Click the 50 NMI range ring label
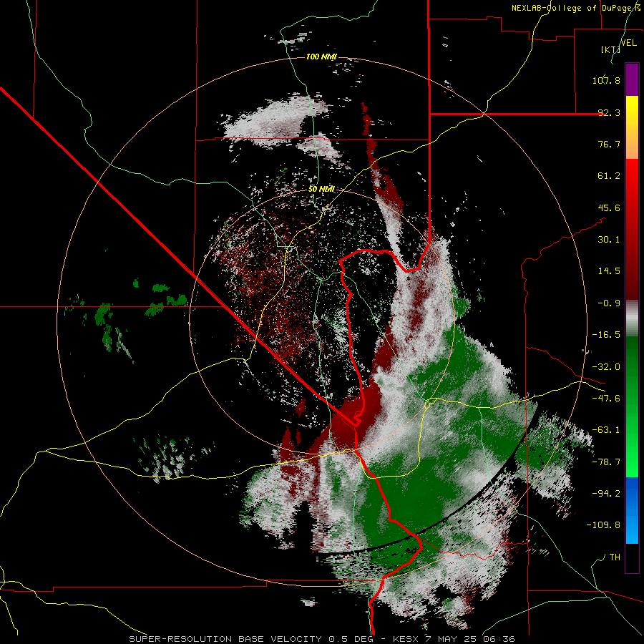This screenshot has height=644, width=644. (321, 190)
